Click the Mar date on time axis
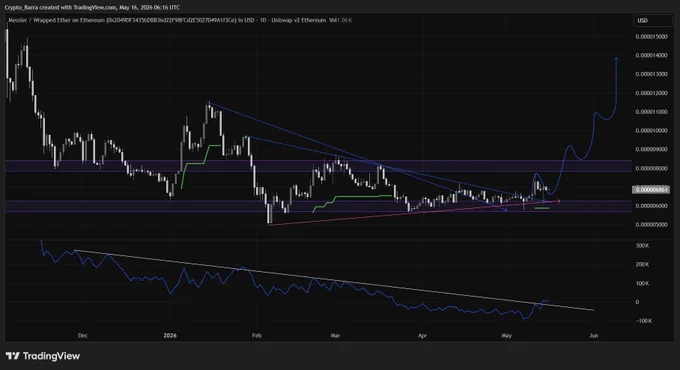The image size is (680, 370). 335,336
